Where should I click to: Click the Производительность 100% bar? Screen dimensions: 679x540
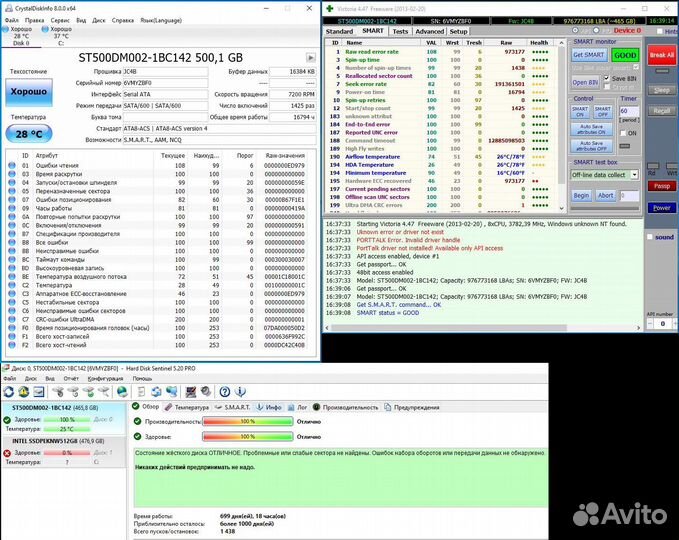point(246,423)
